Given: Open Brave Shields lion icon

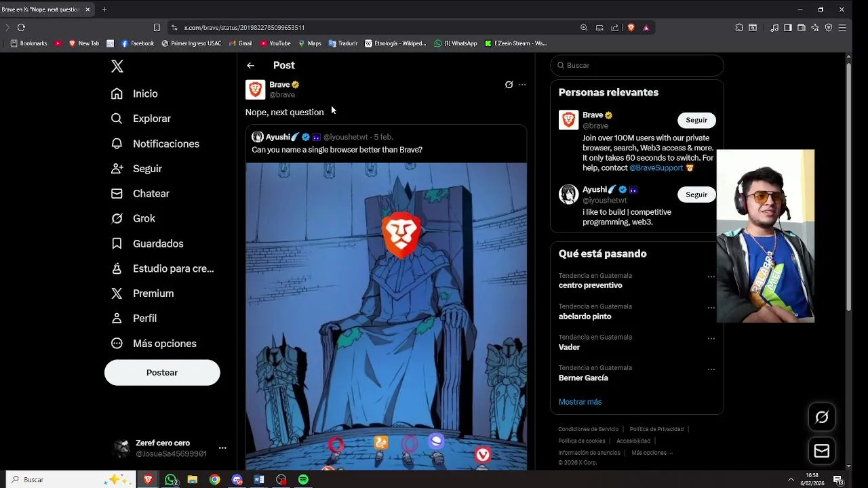Looking at the screenshot, I should click(x=631, y=28).
